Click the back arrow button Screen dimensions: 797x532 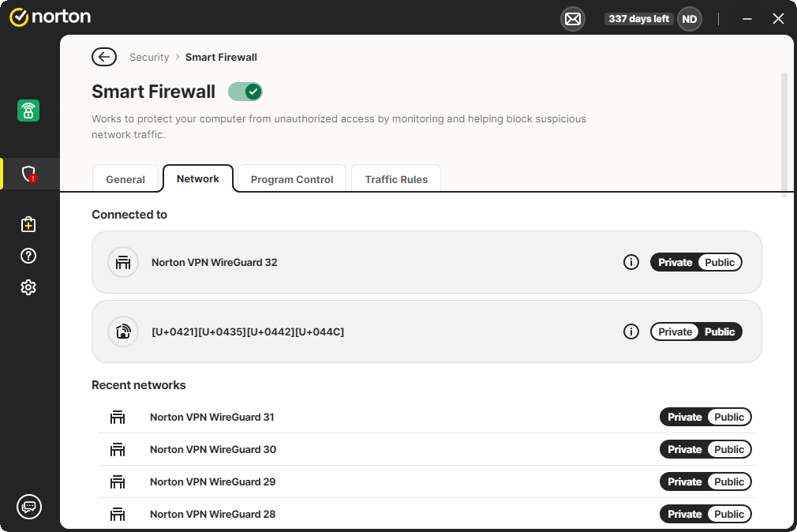pyautogui.click(x=103, y=57)
